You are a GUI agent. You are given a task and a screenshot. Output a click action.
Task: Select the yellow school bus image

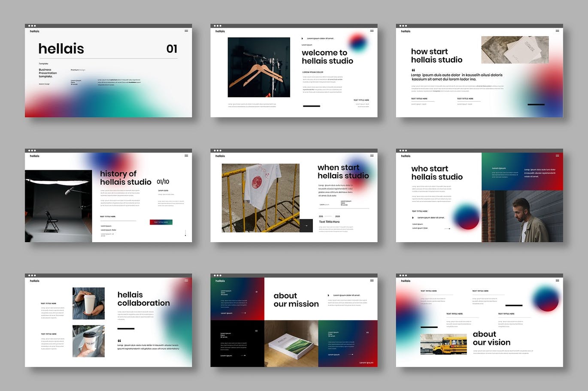point(443,344)
